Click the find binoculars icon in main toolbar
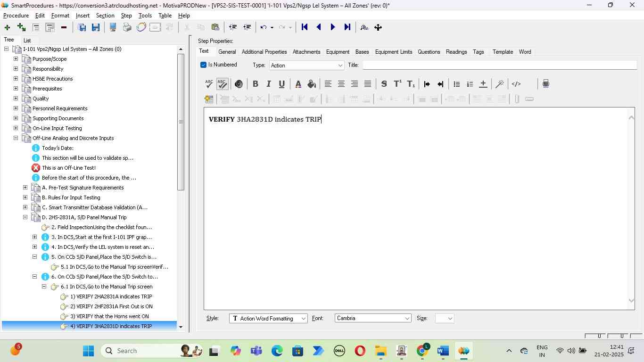 point(364,27)
